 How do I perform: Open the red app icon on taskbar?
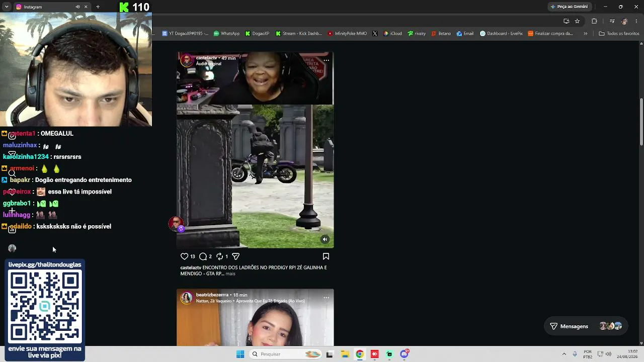[374, 354]
